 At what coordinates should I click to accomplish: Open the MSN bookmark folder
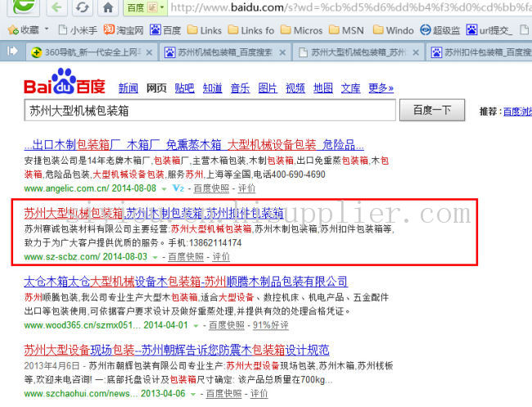[347, 30]
